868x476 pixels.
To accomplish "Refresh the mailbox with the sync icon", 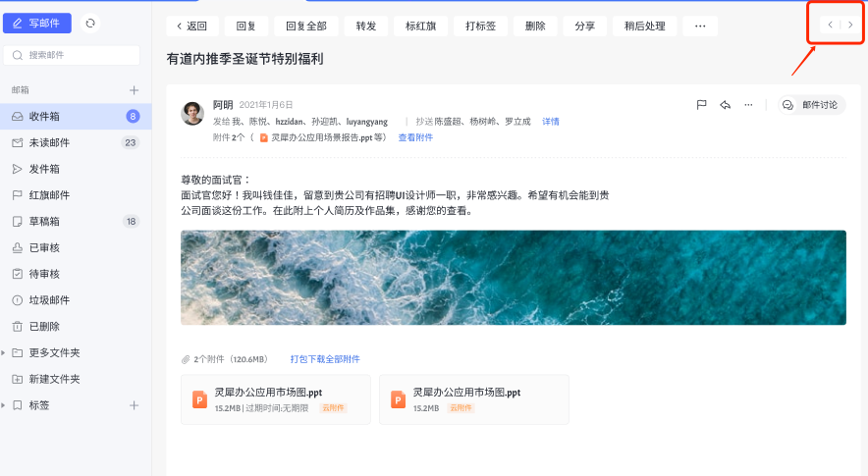I will point(90,24).
